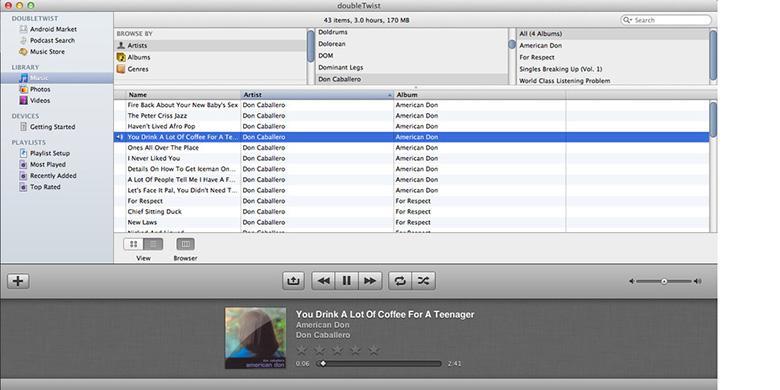The height and width of the screenshot is (390, 780).
Task: Open Podcast Search
Action: click(x=47, y=40)
